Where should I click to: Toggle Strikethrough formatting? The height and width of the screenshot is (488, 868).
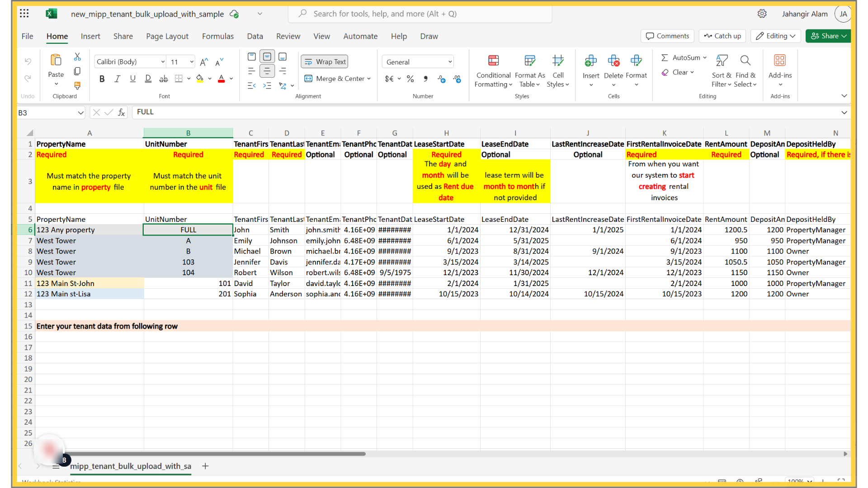[164, 79]
